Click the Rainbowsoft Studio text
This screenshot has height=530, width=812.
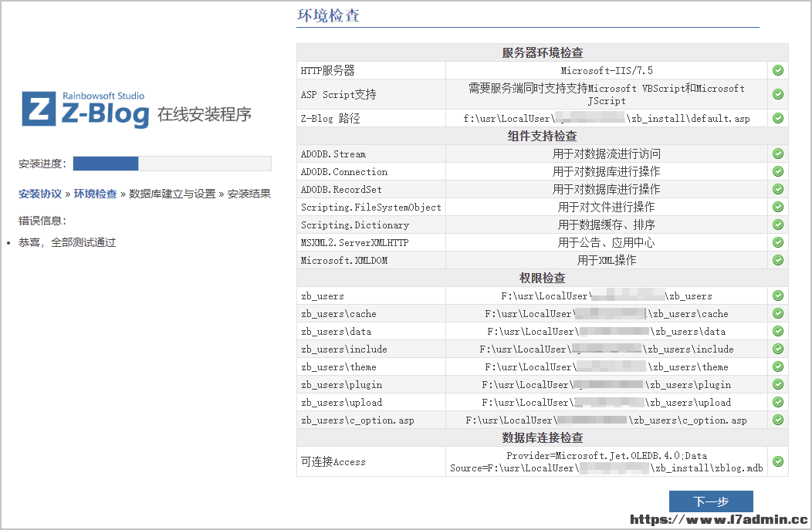click(103, 96)
